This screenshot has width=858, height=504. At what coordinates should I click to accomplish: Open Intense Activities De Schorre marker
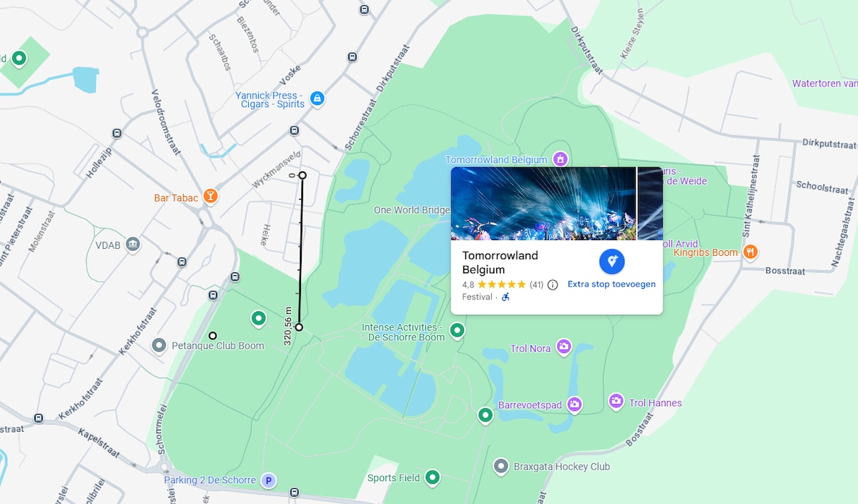(x=457, y=330)
